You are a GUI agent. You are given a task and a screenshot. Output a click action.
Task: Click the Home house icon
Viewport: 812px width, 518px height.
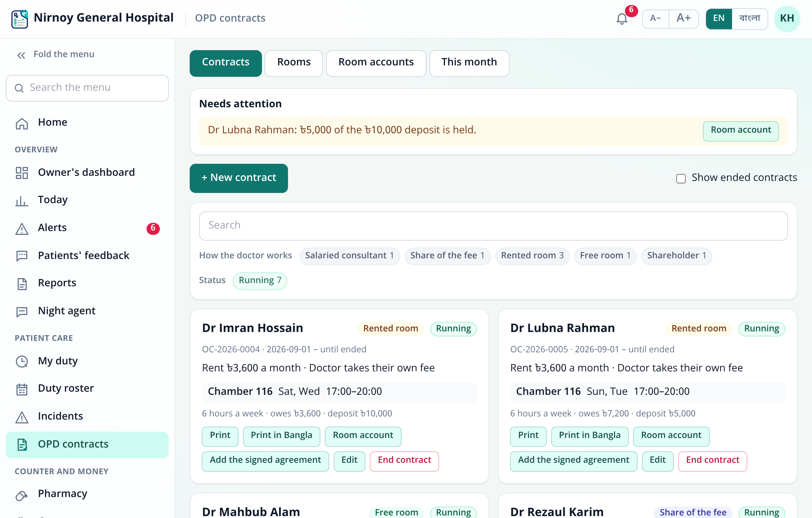(22, 123)
